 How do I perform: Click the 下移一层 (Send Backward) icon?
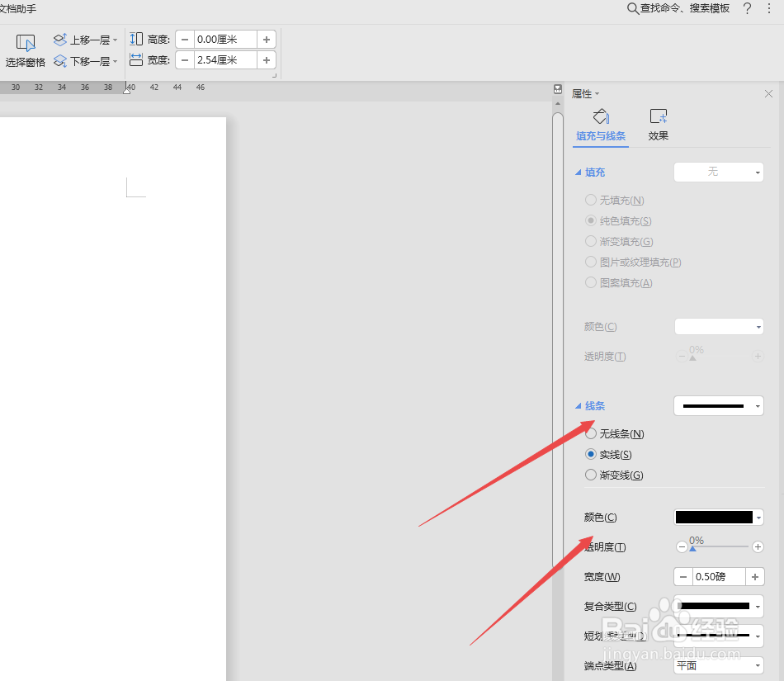pyautogui.click(x=59, y=60)
